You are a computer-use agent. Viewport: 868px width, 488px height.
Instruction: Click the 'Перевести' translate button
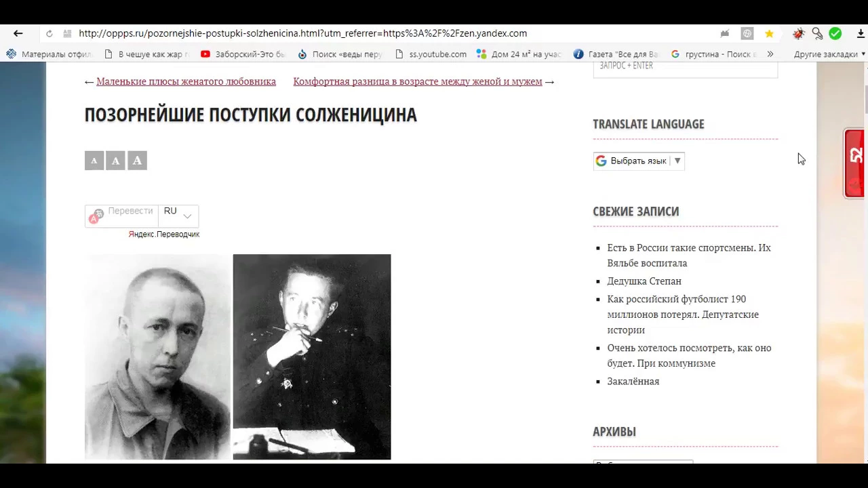click(121, 216)
